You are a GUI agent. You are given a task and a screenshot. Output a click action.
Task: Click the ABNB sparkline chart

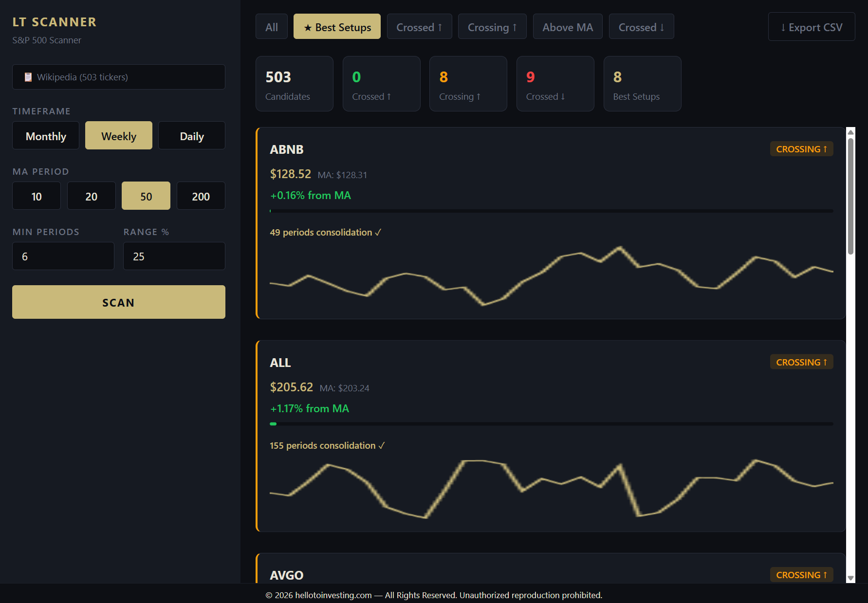coord(552,276)
